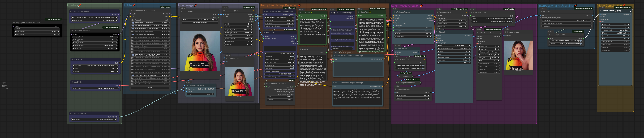Toggle keep_model_loaded in the Florence2Run node
644x138 pixels.
280,60
